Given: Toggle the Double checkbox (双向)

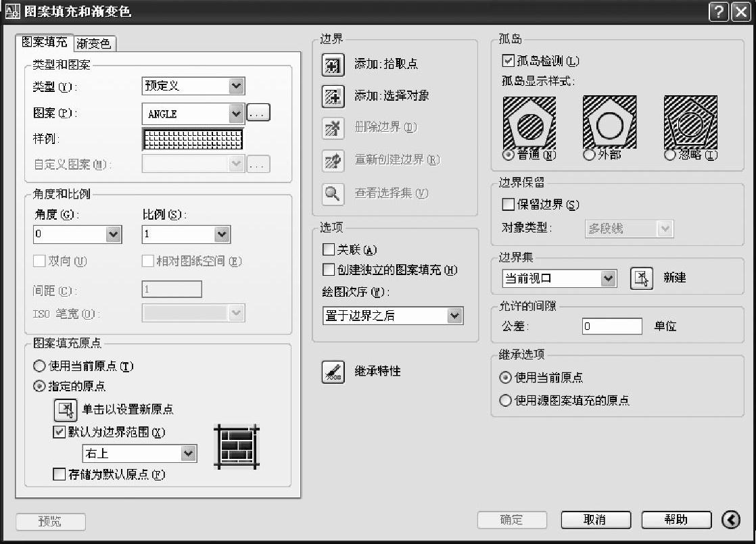Looking at the screenshot, I should 39,261.
